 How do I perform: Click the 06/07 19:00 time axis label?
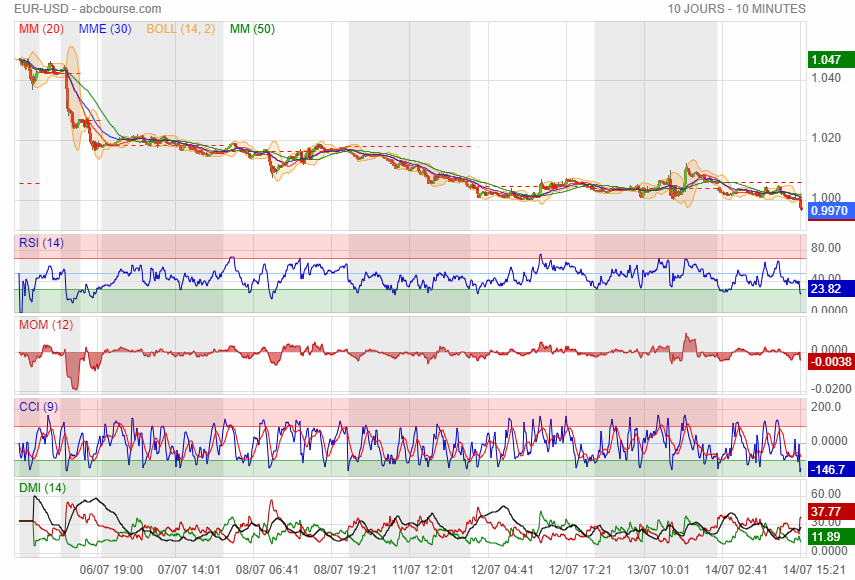pos(111,570)
